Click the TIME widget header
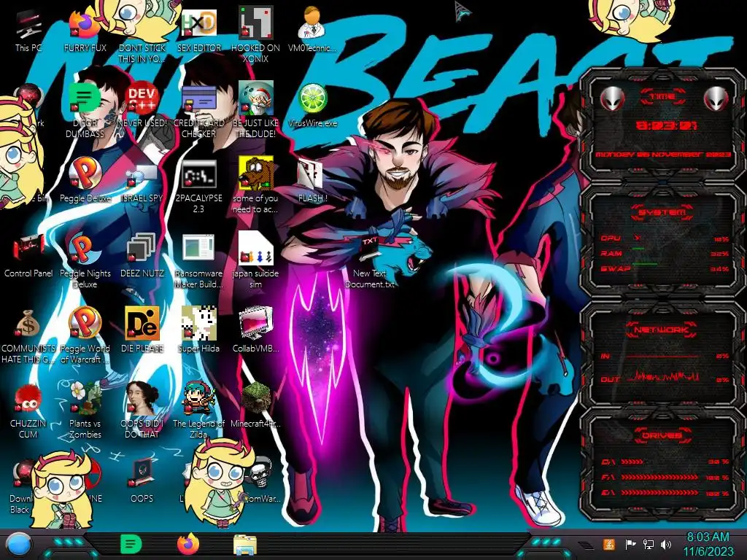Screen dimensions: 747x560 (x=662, y=97)
